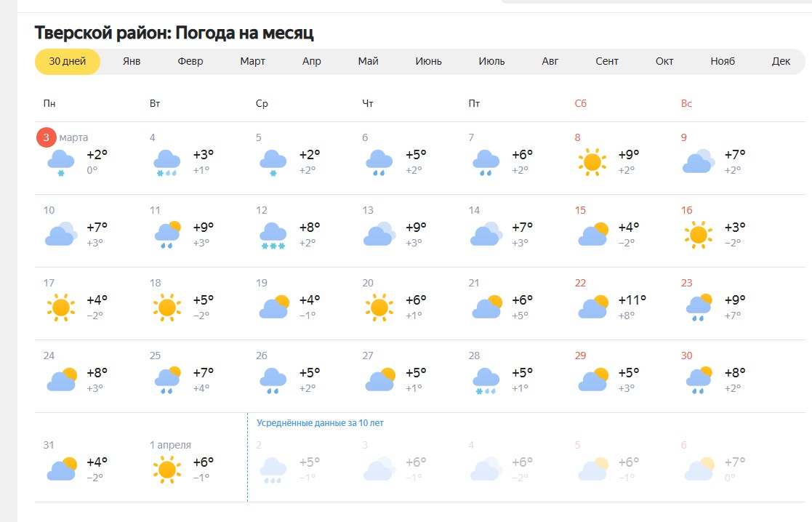The image size is (812, 522).
Task: Click the sunny icon for March 8
Action: click(x=592, y=161)
